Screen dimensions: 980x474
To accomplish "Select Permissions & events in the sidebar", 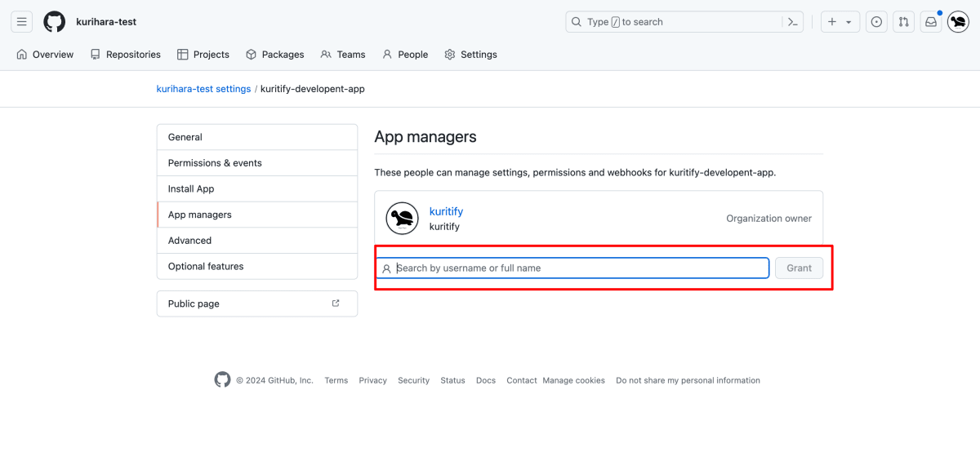I will tap(257, 163).
